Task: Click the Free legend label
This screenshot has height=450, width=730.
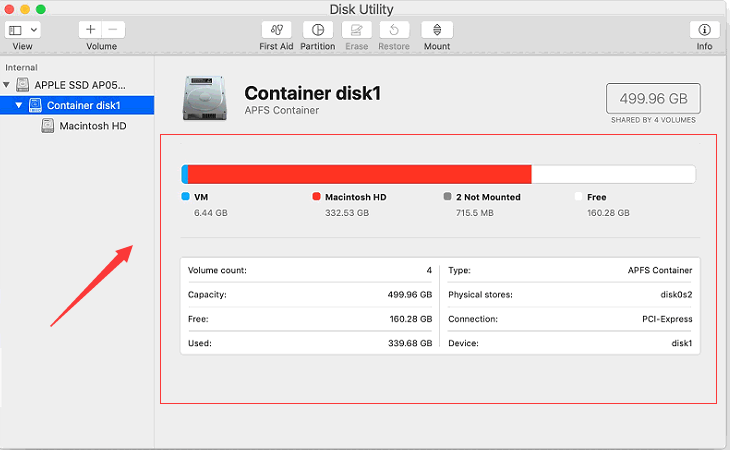Action: point(596,197)
